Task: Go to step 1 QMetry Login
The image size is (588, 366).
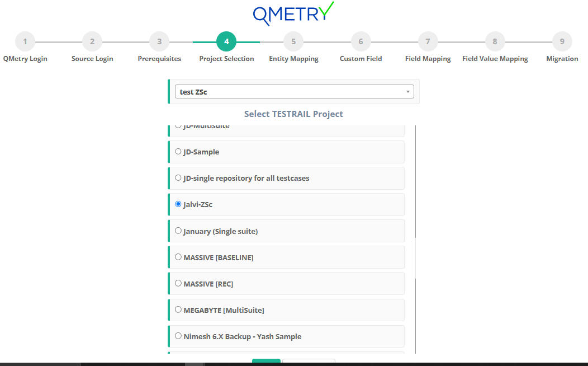Action: [x=25, y=41]
